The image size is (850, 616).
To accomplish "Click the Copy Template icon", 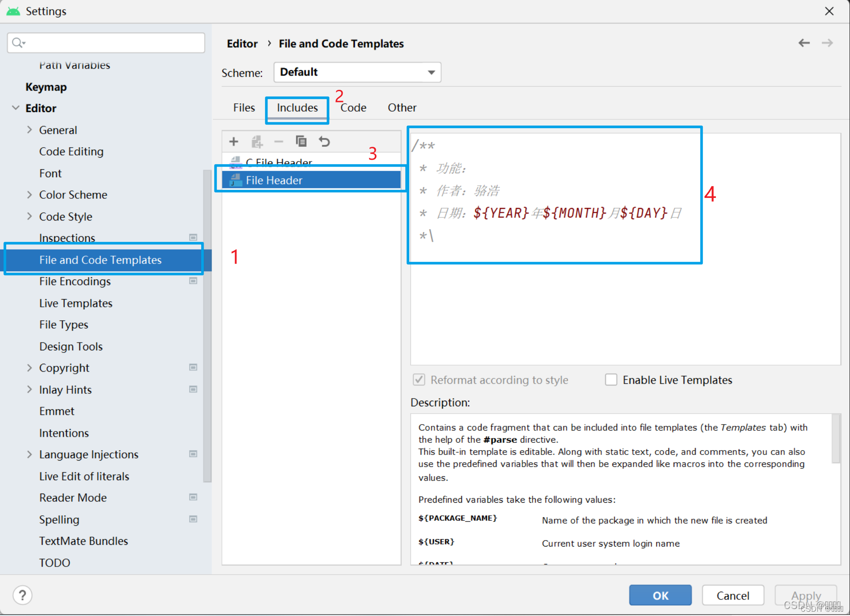I will (301, 141).
